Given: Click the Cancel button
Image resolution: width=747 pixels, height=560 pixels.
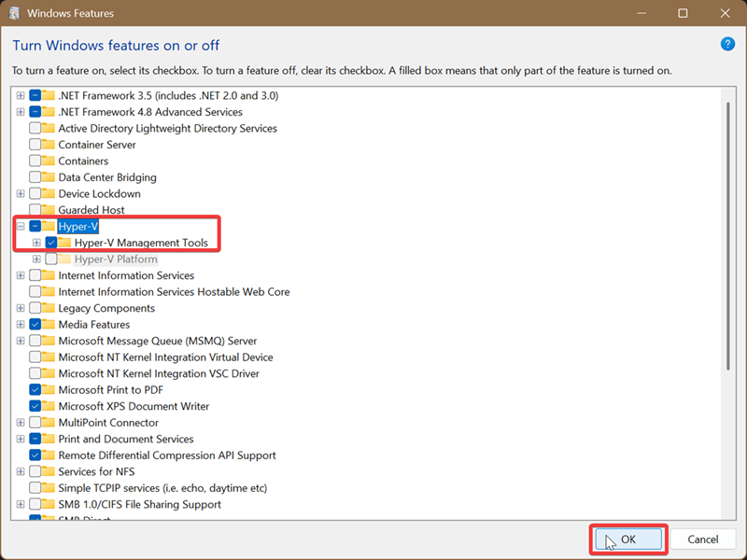Looking at the screenshot, I should (x=703, y=539).
